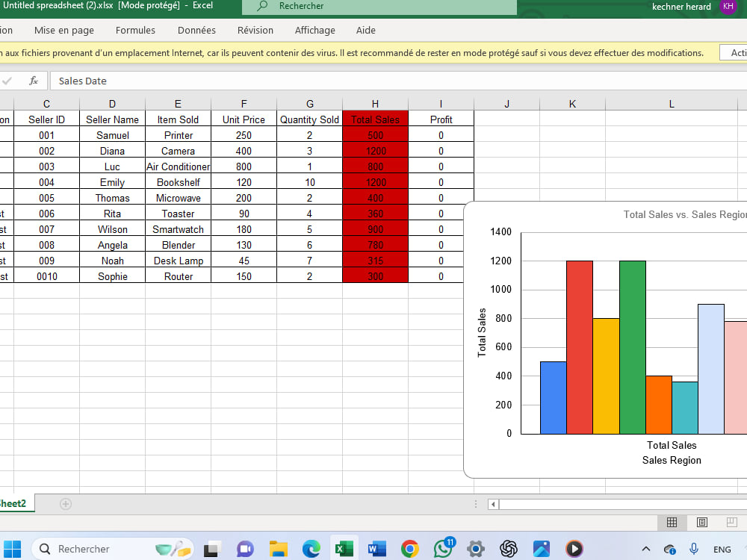The width and height of the screenshot is (747, 560).
Task: Click the red 1200 chart bar
Action: pyautogui.click(x=580, y=347)
